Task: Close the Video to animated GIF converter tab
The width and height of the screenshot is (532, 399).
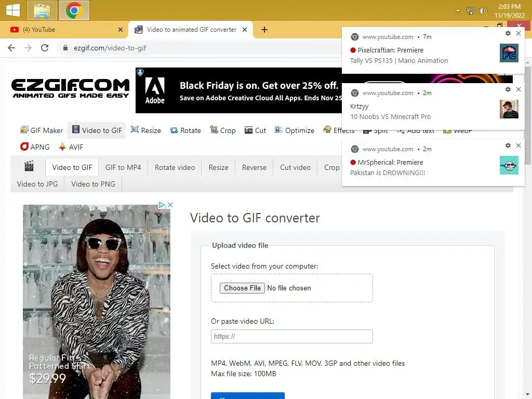Action: click(245, 30)
